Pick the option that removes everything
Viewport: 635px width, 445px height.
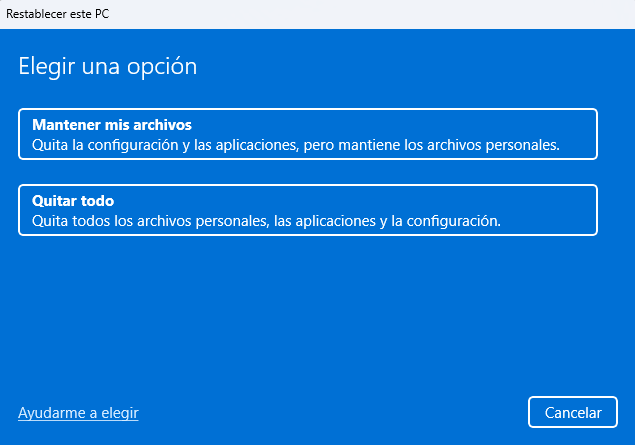pyautogui.click(x=308, y=210)
